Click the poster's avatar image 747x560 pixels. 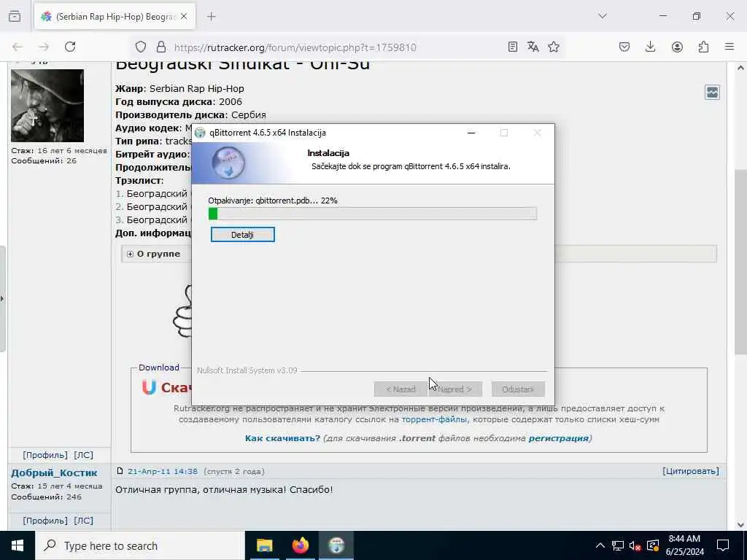point(47,105)
